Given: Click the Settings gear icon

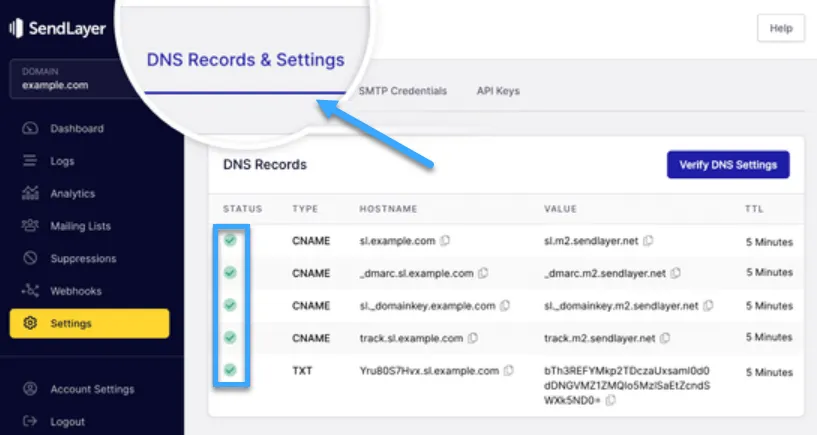Looking at the screenshot, I should 30,323.
